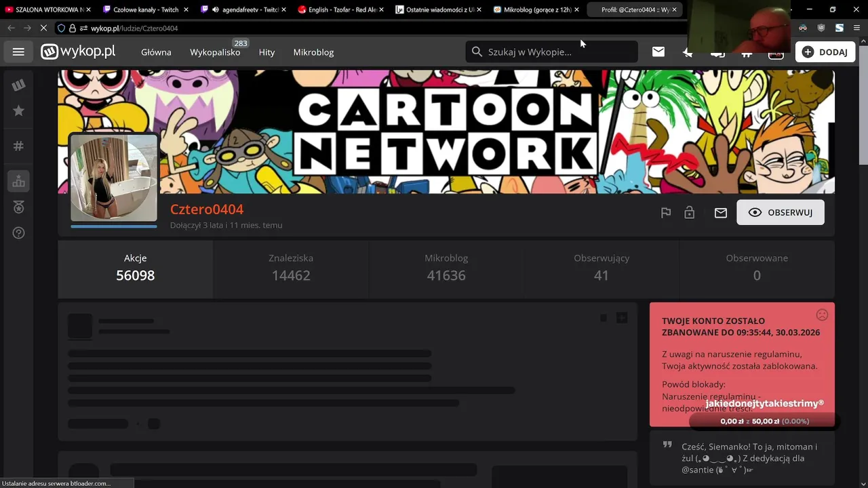Click the DODAJ button
Viewport: 868px width, 488px height.
(825, 52)
